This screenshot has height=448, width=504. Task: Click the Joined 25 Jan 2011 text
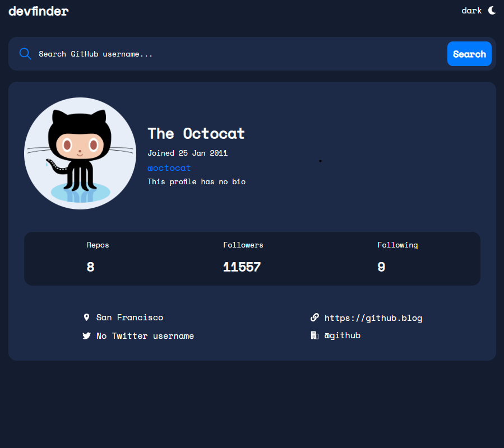(x=187, y=153)
